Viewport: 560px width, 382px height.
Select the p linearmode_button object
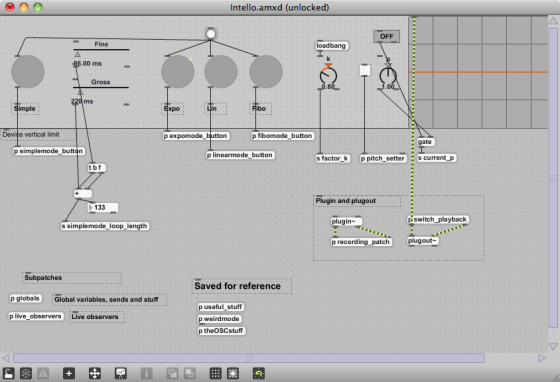point(240,155)
